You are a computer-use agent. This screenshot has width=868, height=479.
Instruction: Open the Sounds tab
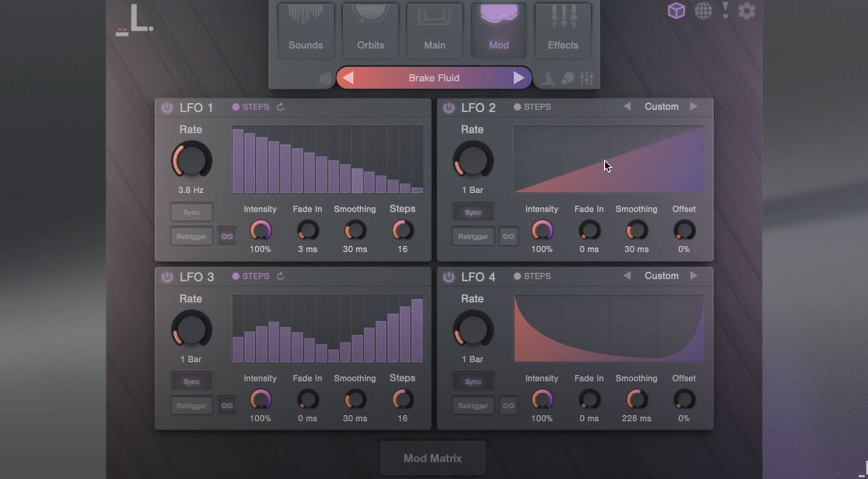[305, 31]
